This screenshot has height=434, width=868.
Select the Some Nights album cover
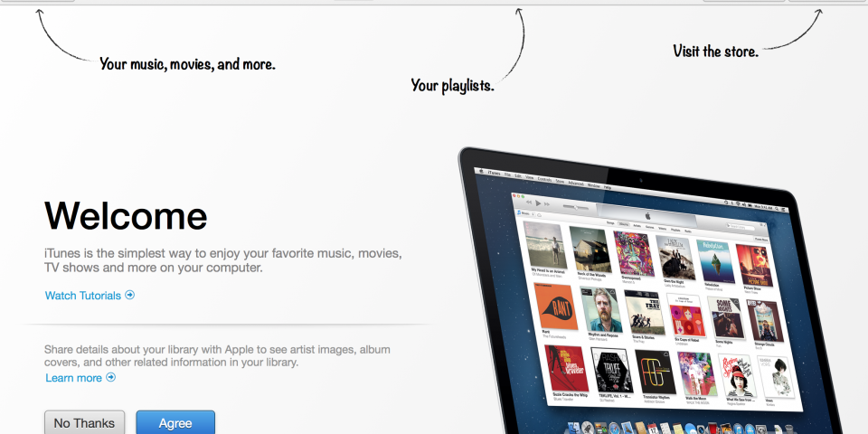pos(728,317)
